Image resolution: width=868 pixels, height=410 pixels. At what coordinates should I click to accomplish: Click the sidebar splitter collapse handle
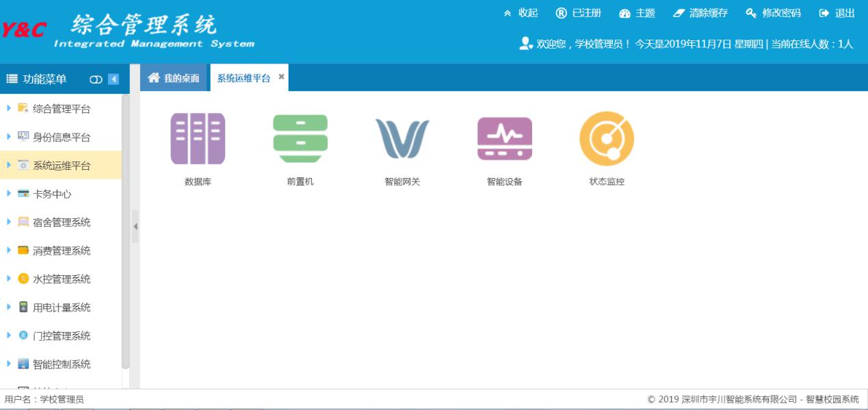coord(135,227)
